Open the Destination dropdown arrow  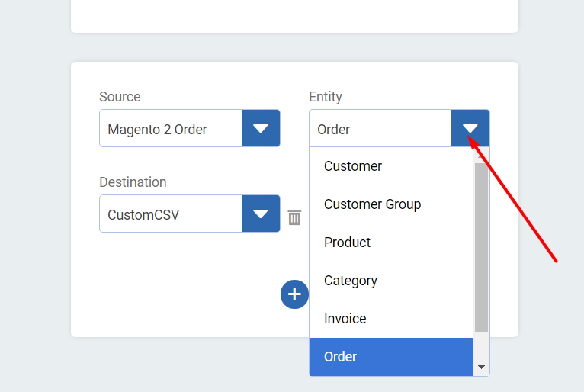(261, 214)
